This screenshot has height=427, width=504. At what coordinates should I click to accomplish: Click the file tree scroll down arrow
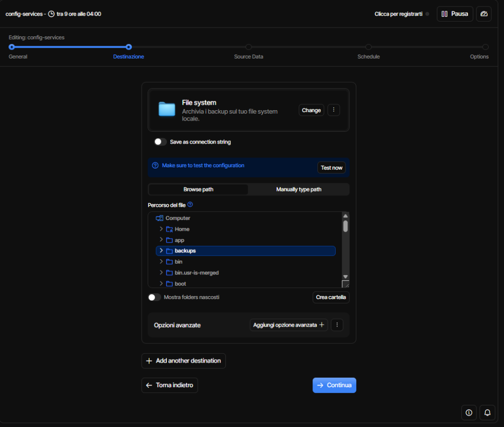[346, 276]
